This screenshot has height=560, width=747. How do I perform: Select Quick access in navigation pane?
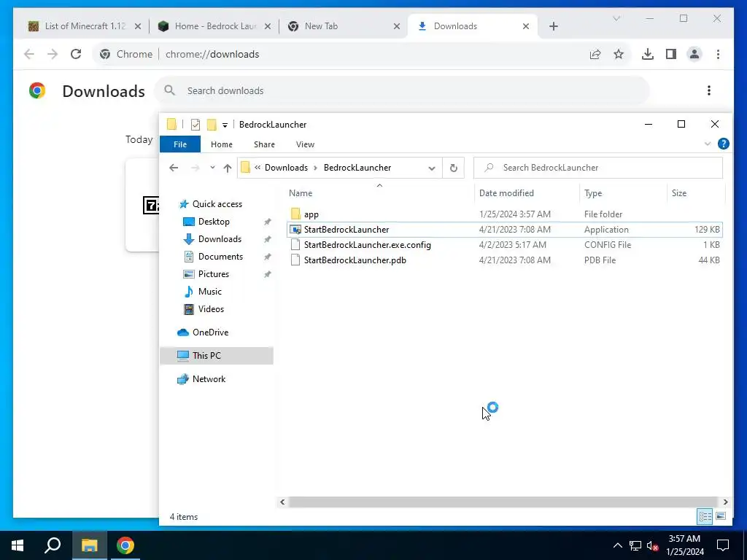click(x=217, y=204)
